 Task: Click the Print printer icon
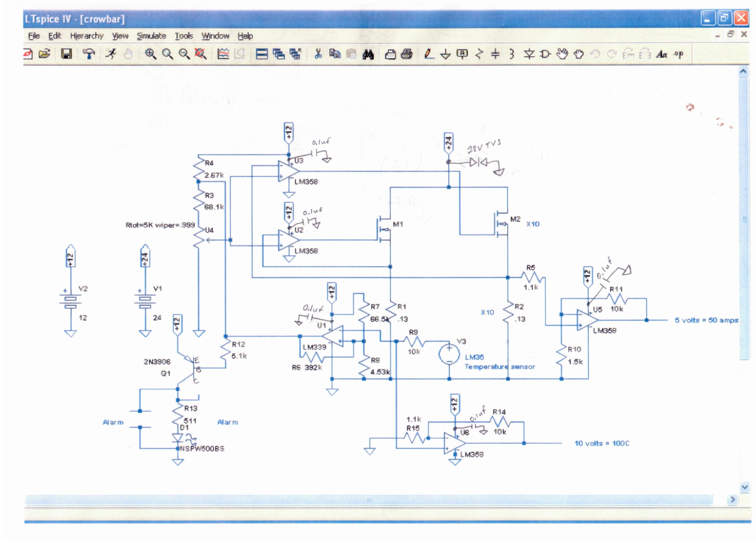click(407, 54)
